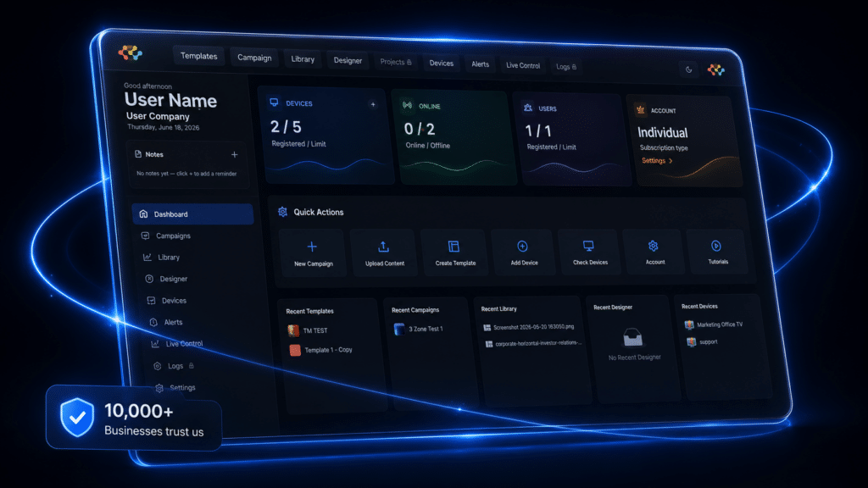This screenshot has height=488, width=868.
Task: Open the profile logo avatar at top right
Action: click(x=715, y=69)
